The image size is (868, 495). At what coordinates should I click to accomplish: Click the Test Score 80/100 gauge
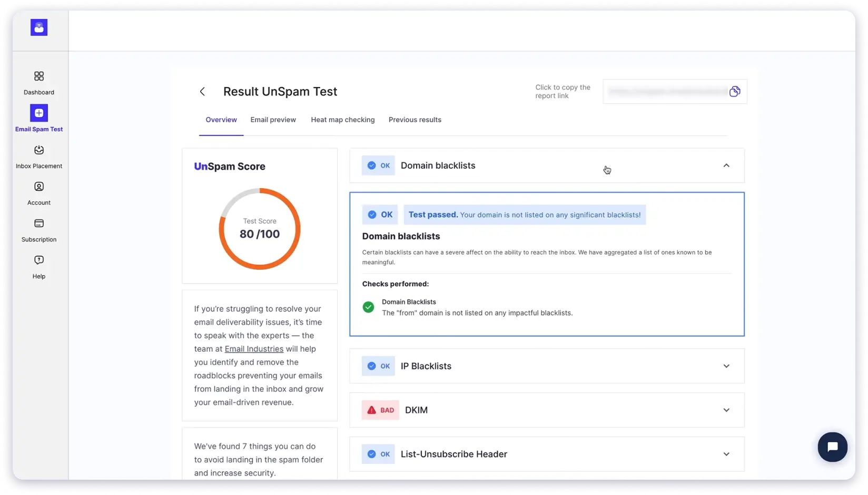click(260, 229)
